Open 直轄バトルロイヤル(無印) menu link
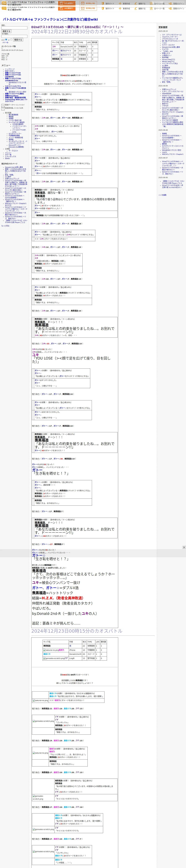 click(14, 94)
